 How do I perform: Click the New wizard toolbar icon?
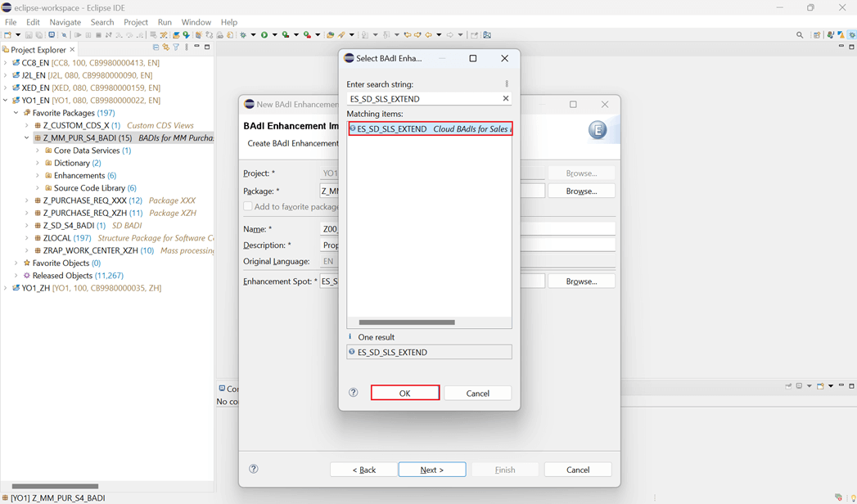[x=7, y=34]
